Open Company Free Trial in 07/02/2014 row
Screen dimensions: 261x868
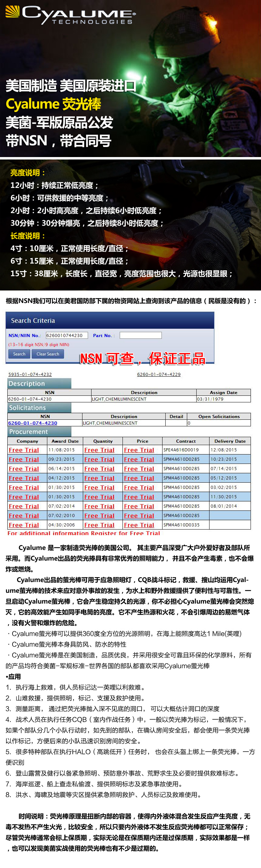(x=24, y=506)
